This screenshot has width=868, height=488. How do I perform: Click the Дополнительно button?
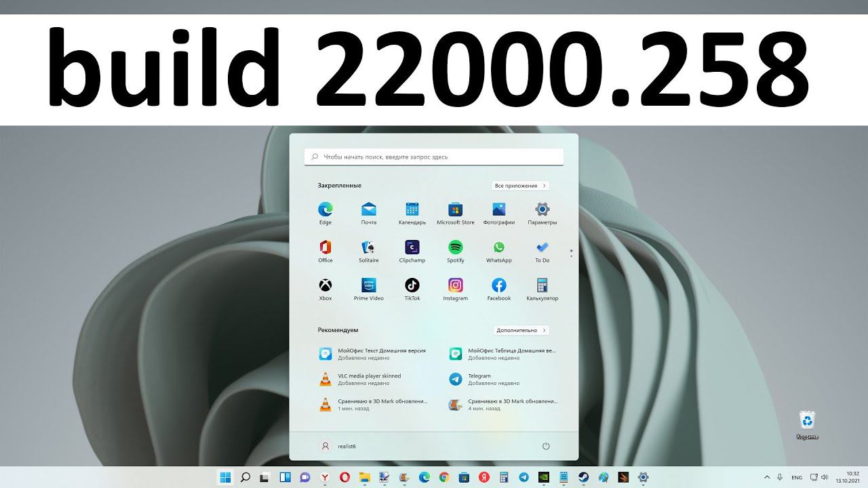pyautogui.click(x=521, y=331)
